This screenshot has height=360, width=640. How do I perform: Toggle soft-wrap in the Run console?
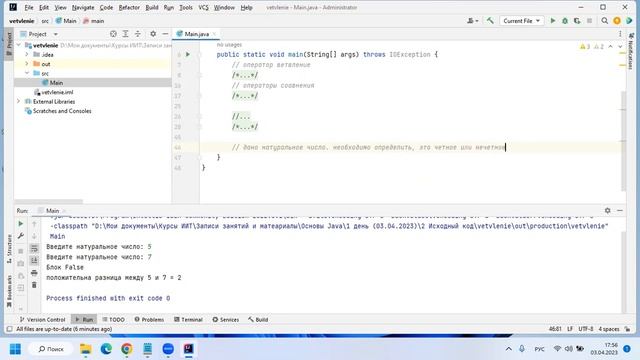[x=34, y=248]
